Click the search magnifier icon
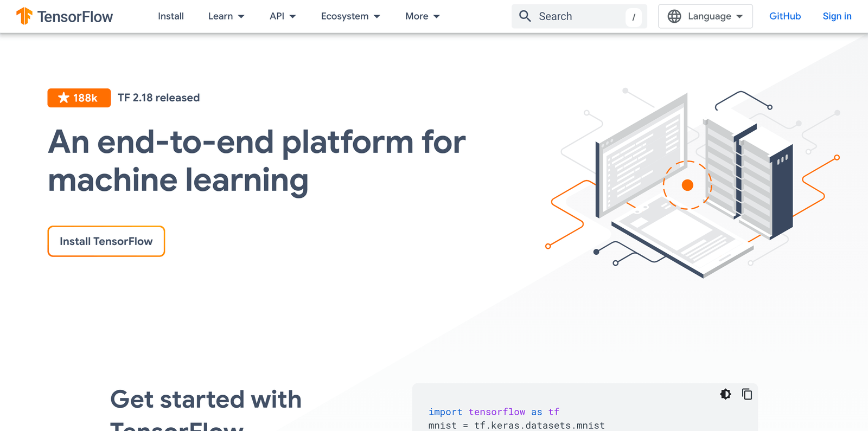868x431 pixels. pyautogui.click(x=525, y=16)
